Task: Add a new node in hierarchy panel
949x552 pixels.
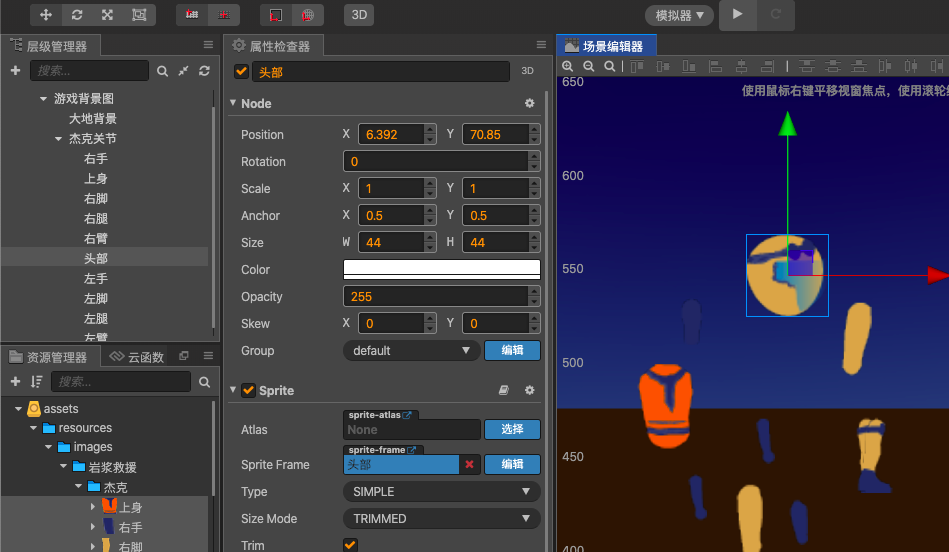Action: coord(16,71)
